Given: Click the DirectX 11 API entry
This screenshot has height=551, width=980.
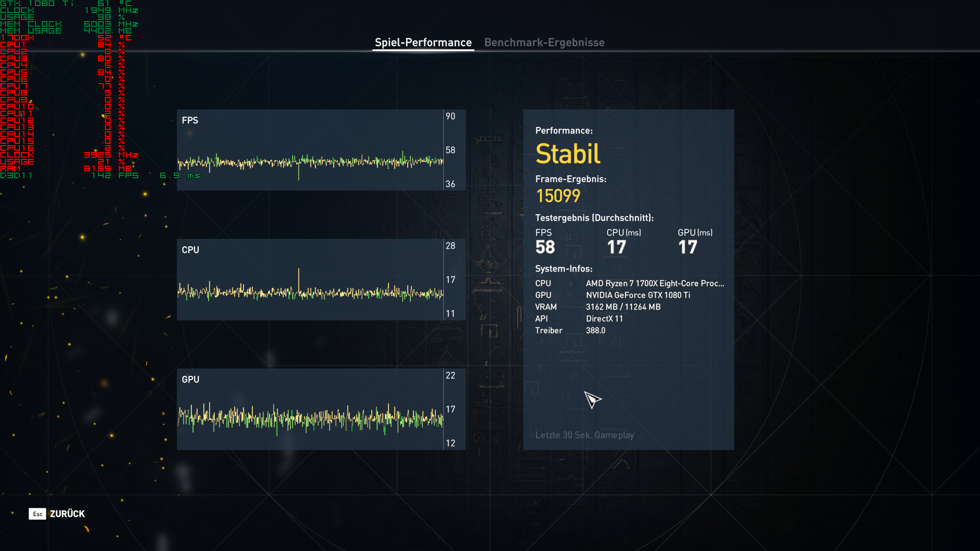Looking at the screenshot, I should [604, 319].
